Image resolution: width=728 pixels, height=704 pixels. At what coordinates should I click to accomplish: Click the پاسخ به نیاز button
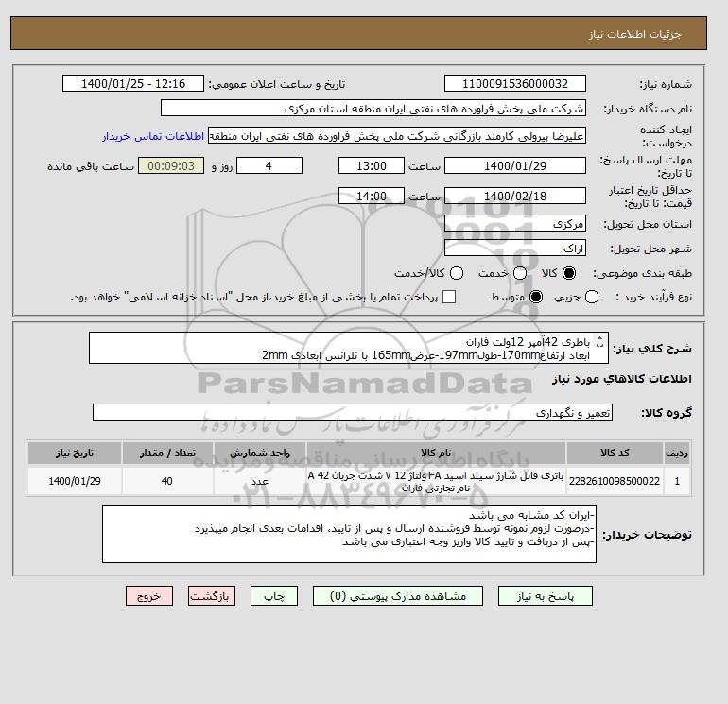[x=546, y=596]
